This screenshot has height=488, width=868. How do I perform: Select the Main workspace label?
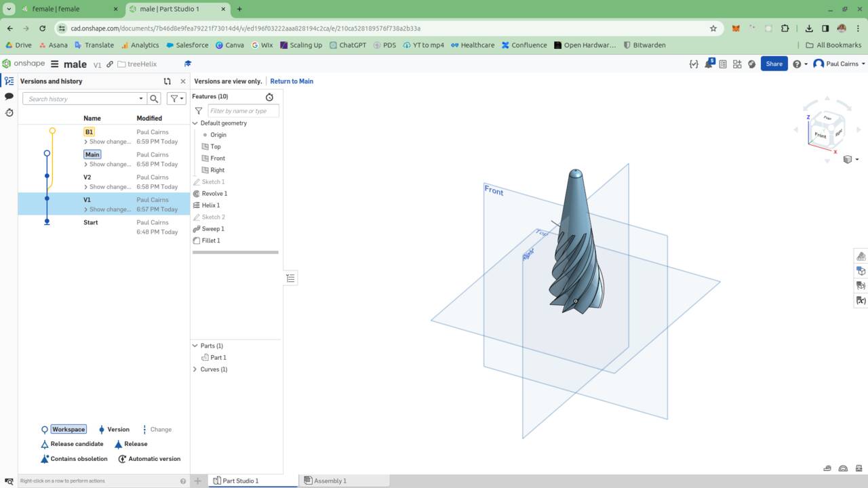(x=92, y=155)
